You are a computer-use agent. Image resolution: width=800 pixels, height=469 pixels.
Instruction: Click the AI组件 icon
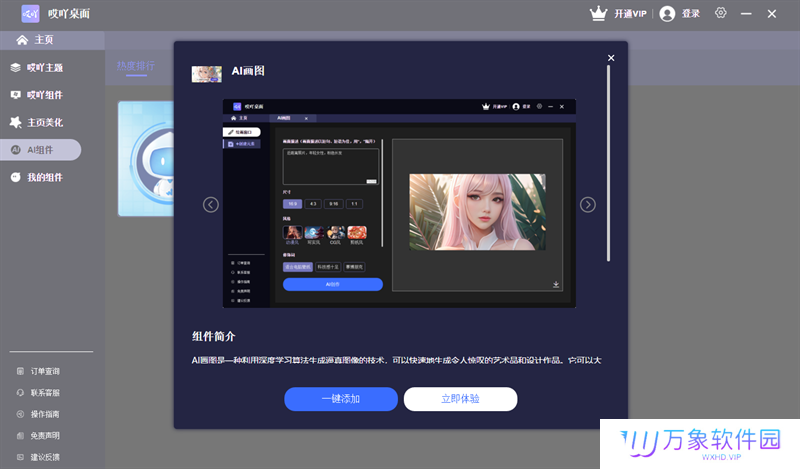(16, 150)
